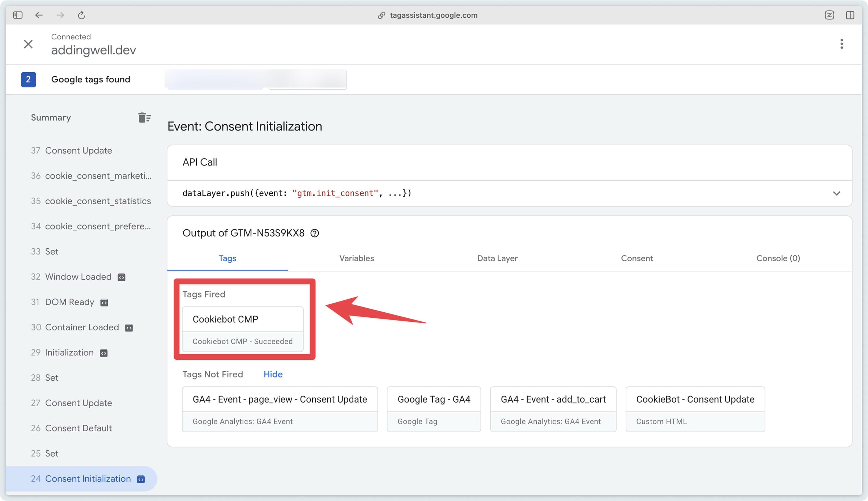The width and height of the screenshot is (868, 501).
Task: Click the browser forward arrow
Action: [x=60, y=15]
